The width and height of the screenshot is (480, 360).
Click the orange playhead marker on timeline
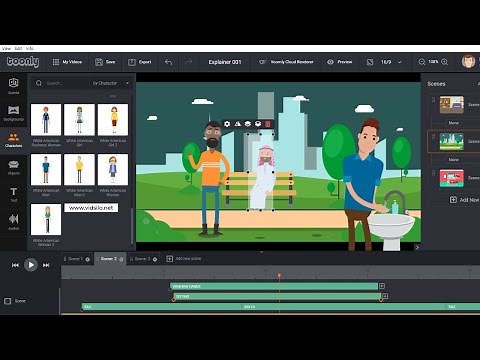[279, 275]
